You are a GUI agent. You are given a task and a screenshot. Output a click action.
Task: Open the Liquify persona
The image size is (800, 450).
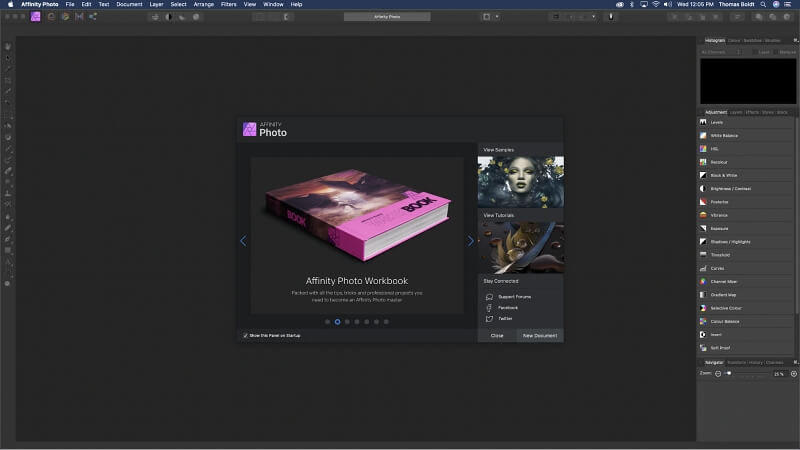point(51,16)
